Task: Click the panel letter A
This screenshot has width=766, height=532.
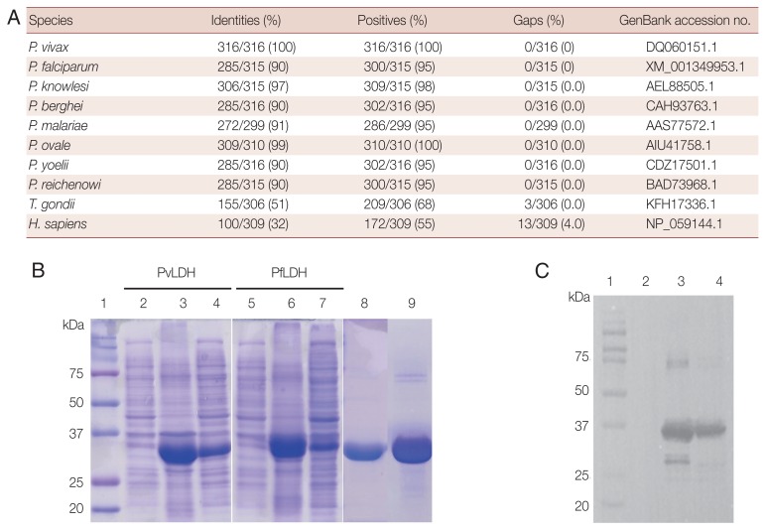Action: pos(14,19)
